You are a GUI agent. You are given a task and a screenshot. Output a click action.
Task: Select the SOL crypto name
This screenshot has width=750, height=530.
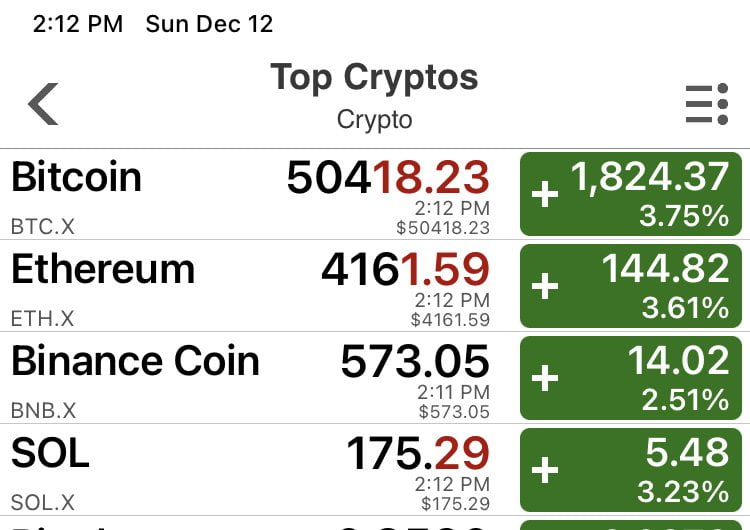click(x=50, y=454)
